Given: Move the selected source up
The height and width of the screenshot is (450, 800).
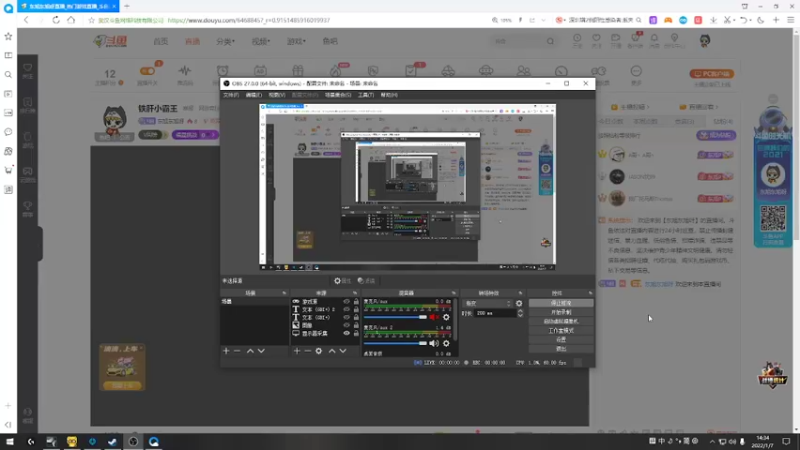Looking at the screenshot, I should 332,351.
